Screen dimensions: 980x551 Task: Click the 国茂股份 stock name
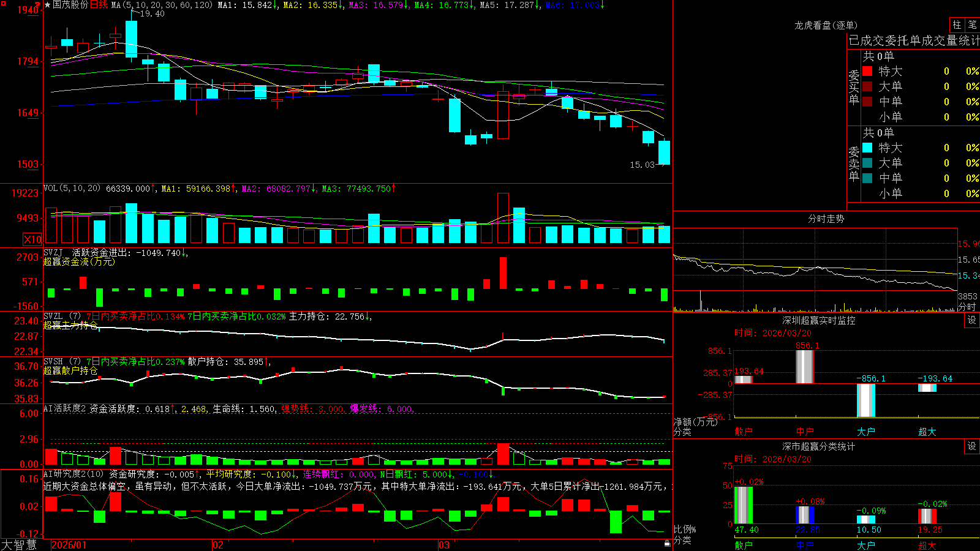tap(70, 5)
